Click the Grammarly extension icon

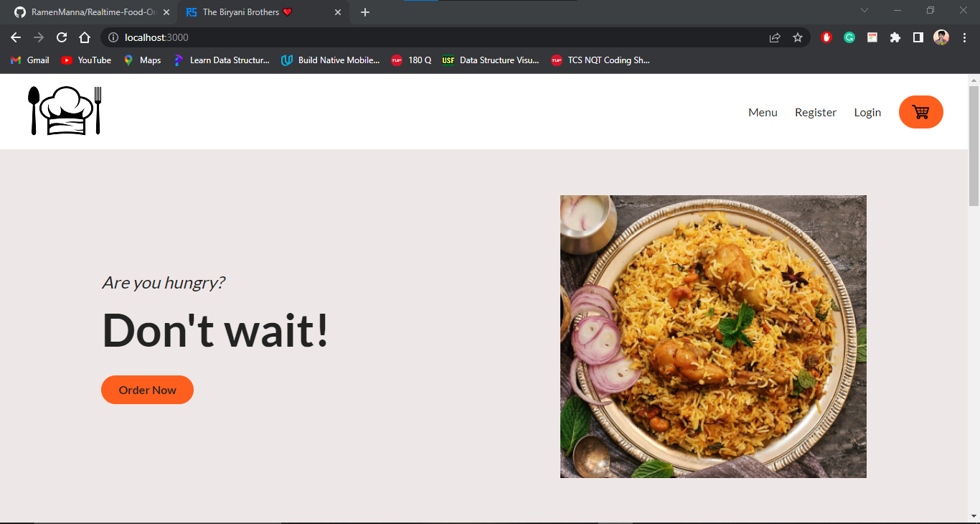click(849, 37)
